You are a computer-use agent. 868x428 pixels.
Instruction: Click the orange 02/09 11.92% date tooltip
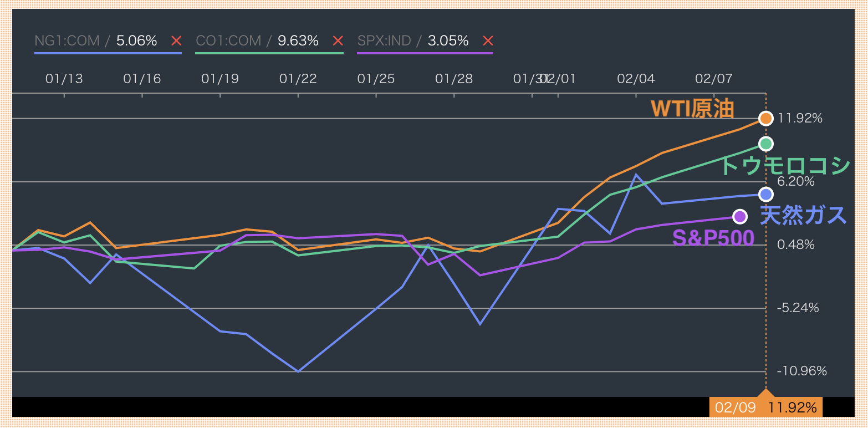[765, 407]
